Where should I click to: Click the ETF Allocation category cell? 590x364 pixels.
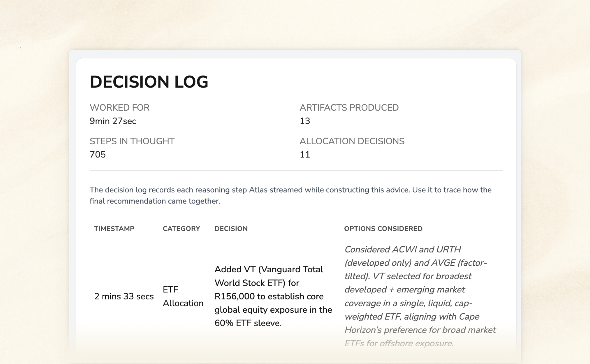pos(183,296)
